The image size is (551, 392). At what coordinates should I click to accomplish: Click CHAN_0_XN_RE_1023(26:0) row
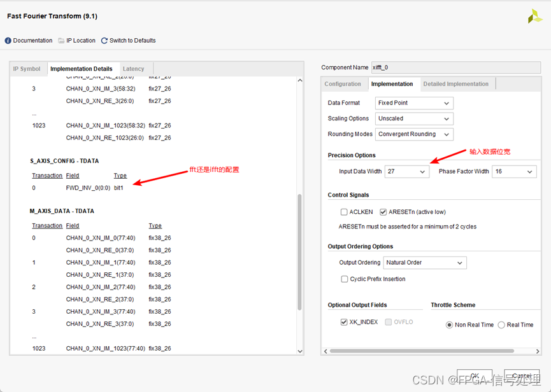(104, 138)
